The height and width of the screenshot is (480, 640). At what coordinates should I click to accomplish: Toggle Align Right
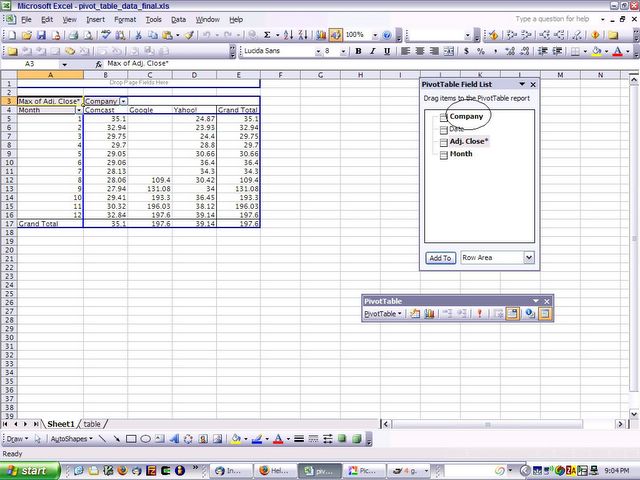point(434,51)
